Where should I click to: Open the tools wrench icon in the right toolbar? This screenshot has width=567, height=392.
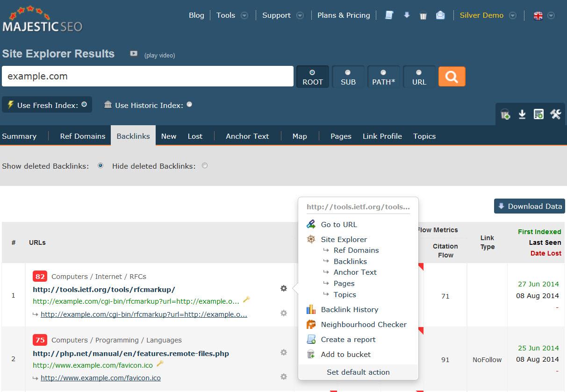555,114
